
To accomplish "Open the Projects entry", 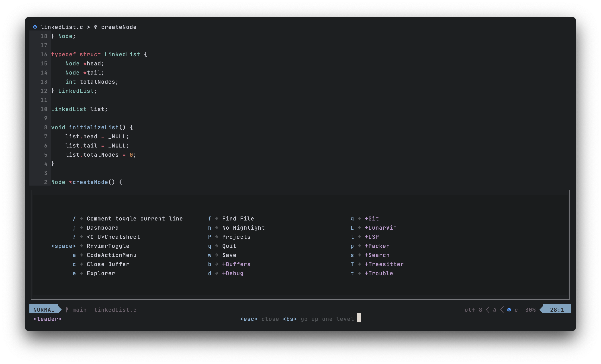I will click(x=236, y=237).
